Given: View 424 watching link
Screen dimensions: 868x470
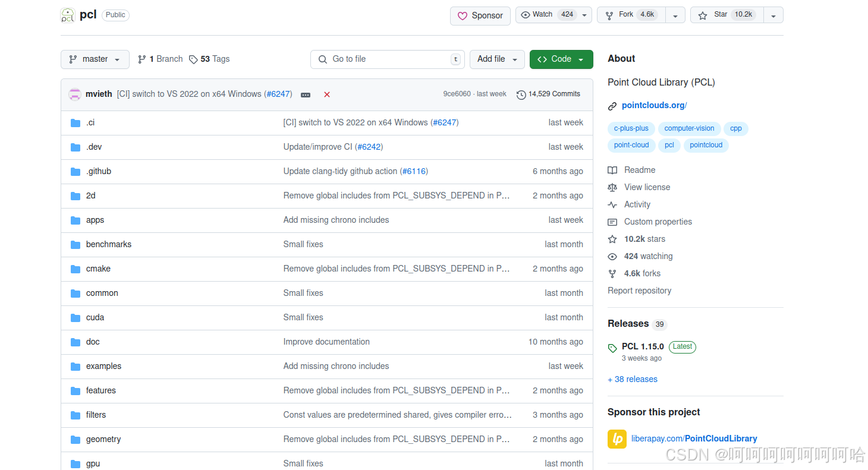Looking at the screenshot, I should click(x=649, y=256).
